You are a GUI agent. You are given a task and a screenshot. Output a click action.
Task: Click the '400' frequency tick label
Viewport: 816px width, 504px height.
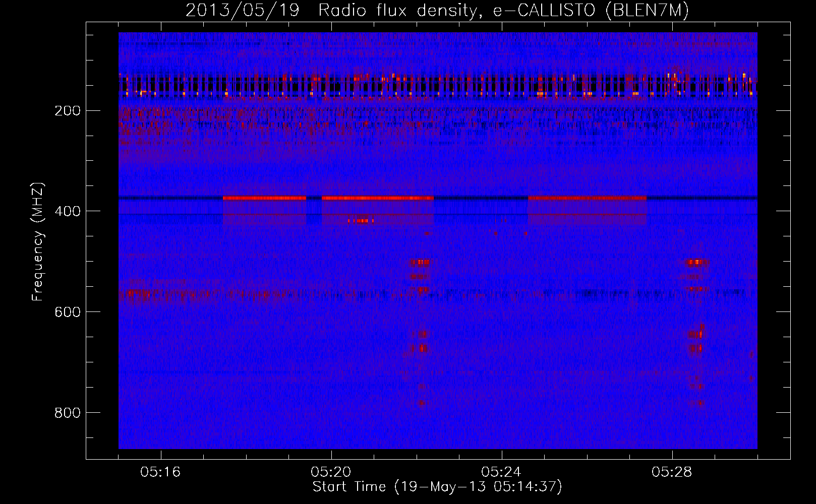coord(67,212)
